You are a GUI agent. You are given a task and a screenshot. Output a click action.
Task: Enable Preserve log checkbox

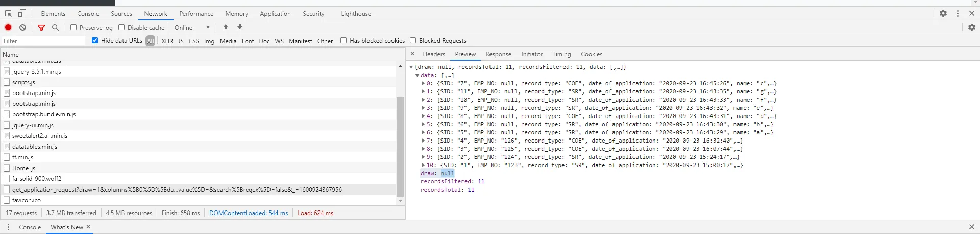73,27
